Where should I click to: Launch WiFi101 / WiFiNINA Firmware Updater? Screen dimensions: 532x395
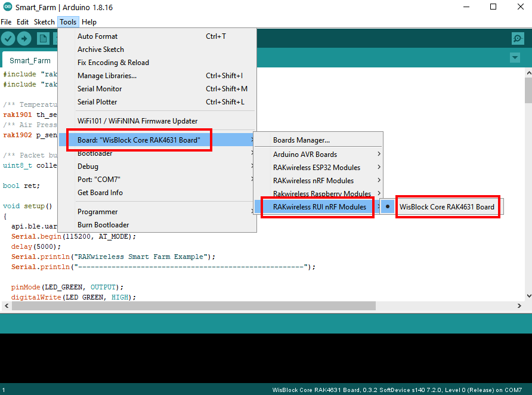pos(156,121)
